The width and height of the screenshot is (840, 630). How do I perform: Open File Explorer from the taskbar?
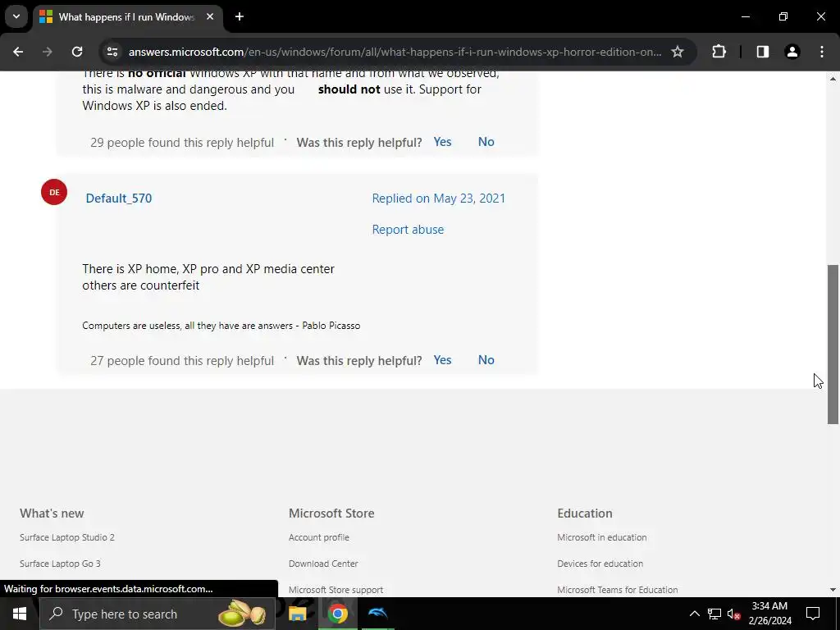coord(297,614)
